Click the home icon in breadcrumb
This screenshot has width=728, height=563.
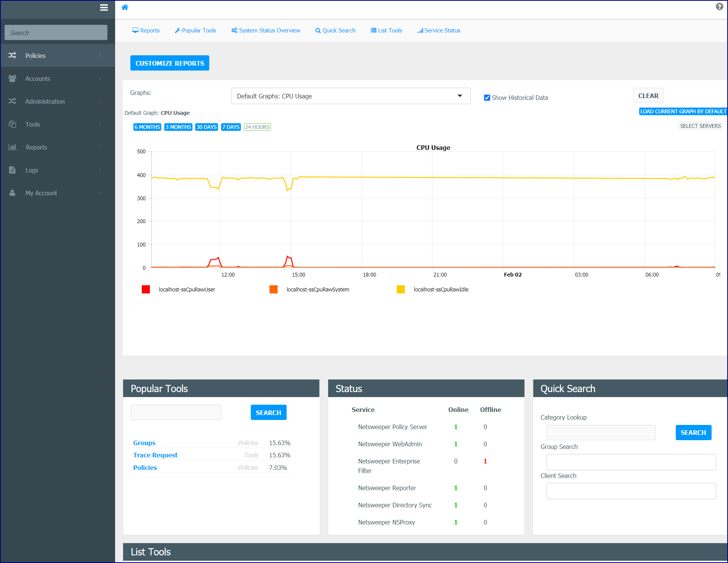[x=125, y=7]
